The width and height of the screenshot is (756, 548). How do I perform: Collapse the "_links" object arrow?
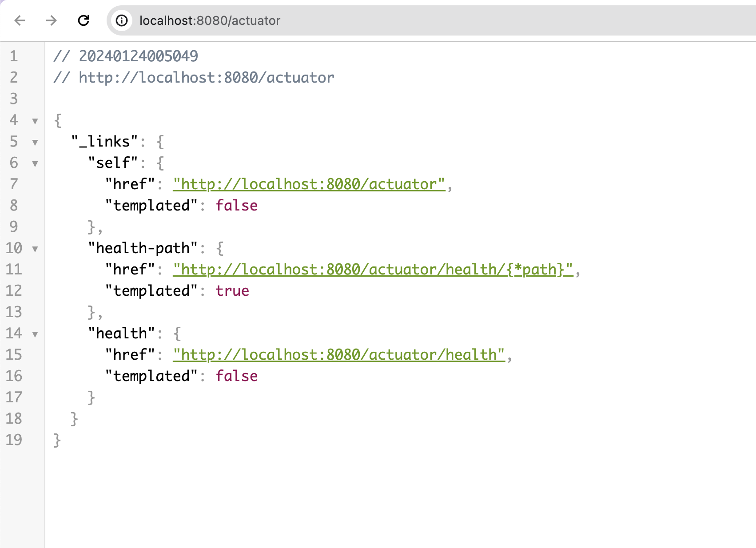(35, 142)
